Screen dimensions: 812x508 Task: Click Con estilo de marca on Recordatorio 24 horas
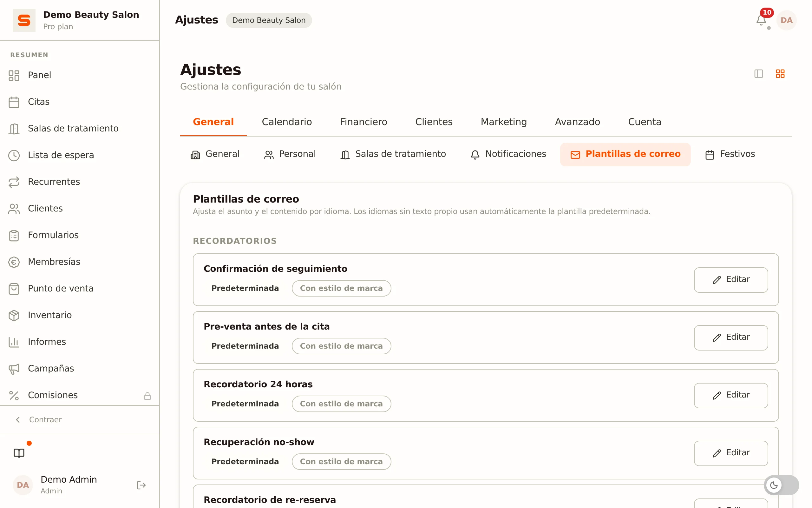341,404
